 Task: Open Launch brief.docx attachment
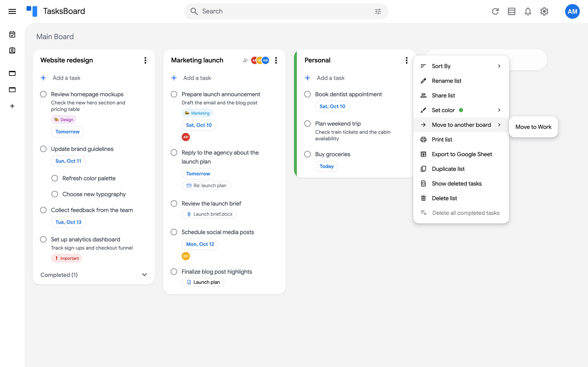coord(209,214)
